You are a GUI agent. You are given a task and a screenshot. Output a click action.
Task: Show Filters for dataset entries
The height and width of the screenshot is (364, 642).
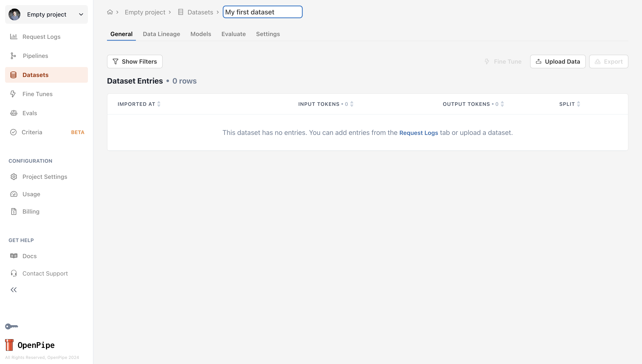[135, 62]
